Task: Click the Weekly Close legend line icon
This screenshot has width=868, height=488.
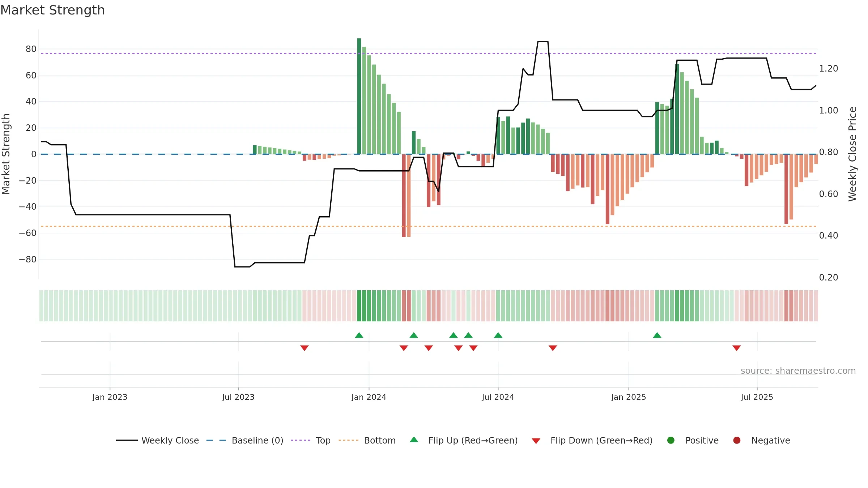Action: pos(127,440)
